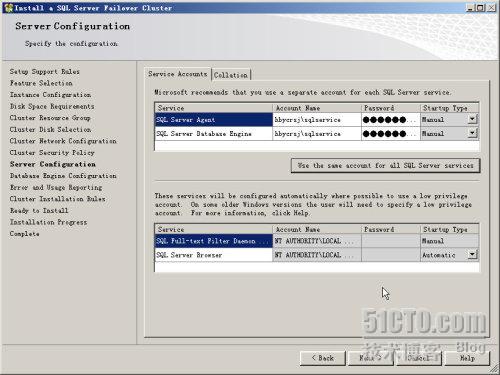
Task: Click the Service column header in the lower table
Action: coord(214,229)
